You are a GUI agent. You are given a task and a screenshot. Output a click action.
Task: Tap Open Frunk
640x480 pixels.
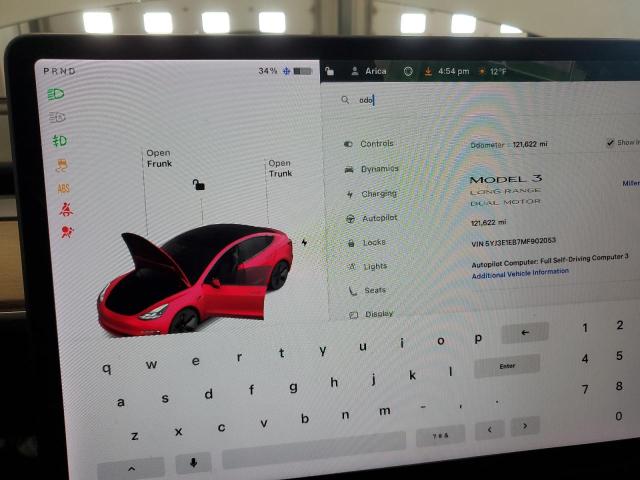point(159,158)
